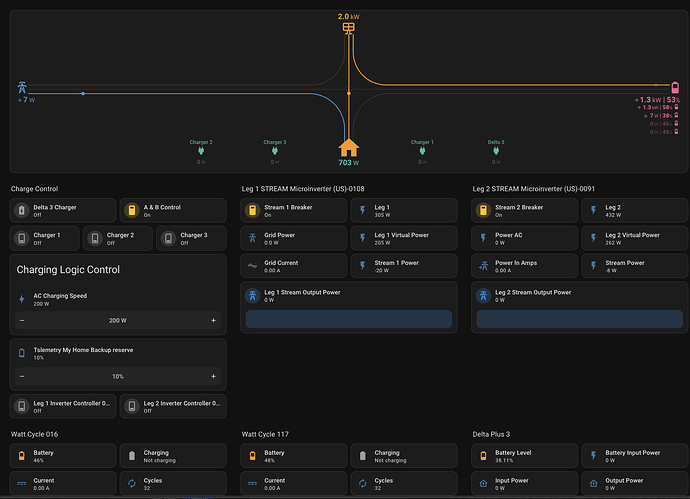Click the solar panel icon above the flow diagram
Viewport: 690px width, 499px height.
[349, 28]
